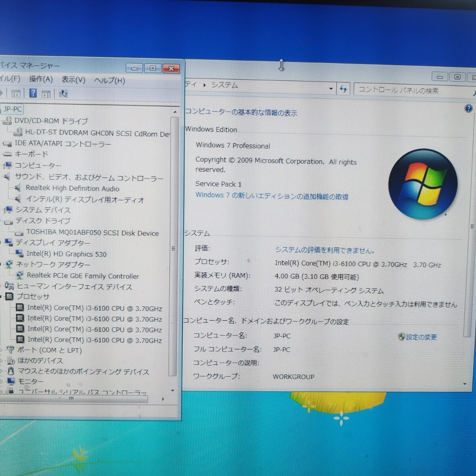Click the Device Manager scroll-down arrow
This screenshot has width=476, height=476.
tap(173, 390)
